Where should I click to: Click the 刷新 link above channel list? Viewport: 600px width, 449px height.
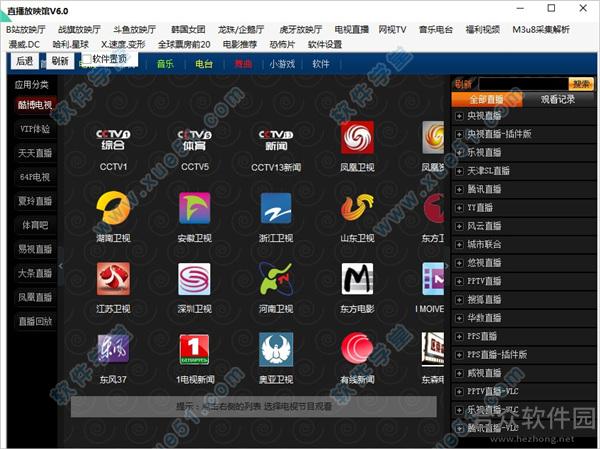463,84
